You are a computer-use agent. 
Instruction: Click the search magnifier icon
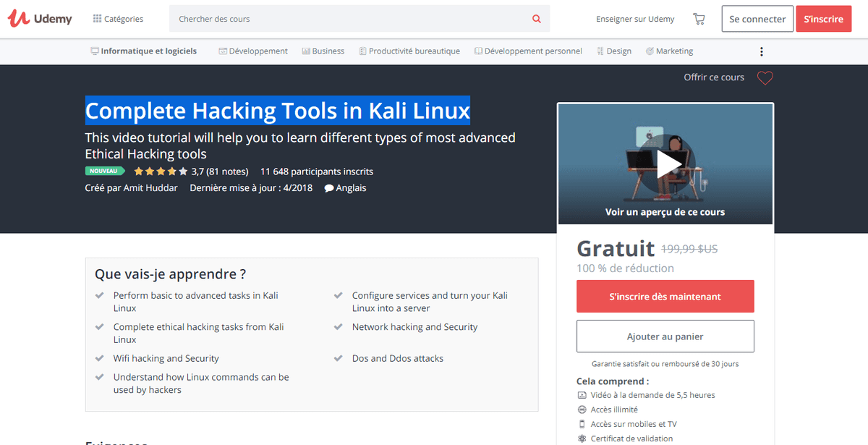pos(537,19)
